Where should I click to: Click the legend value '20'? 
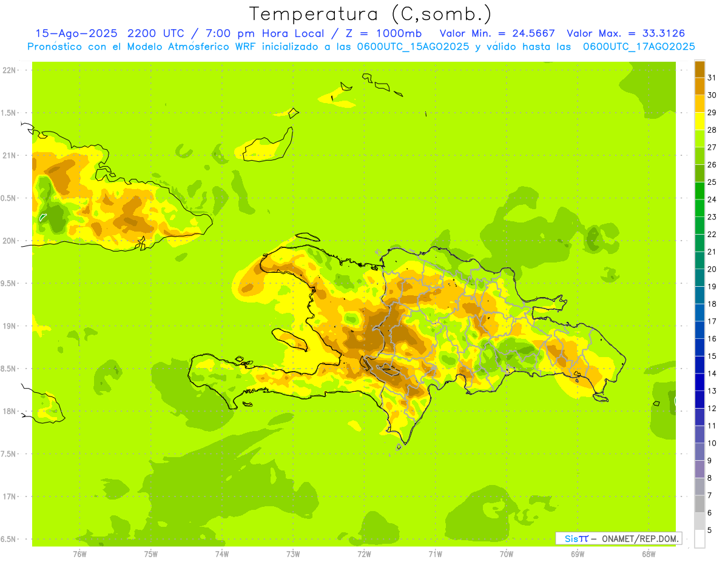712,269
